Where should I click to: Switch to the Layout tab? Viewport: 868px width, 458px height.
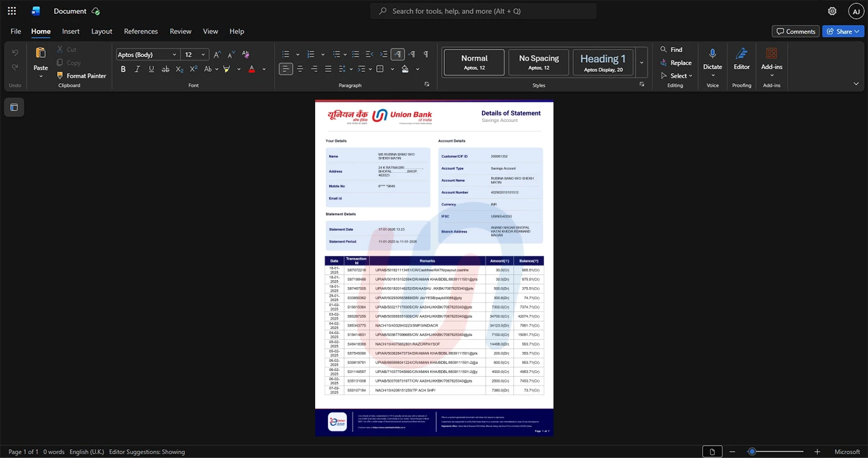pyautogui.click(x=102, y=31)
